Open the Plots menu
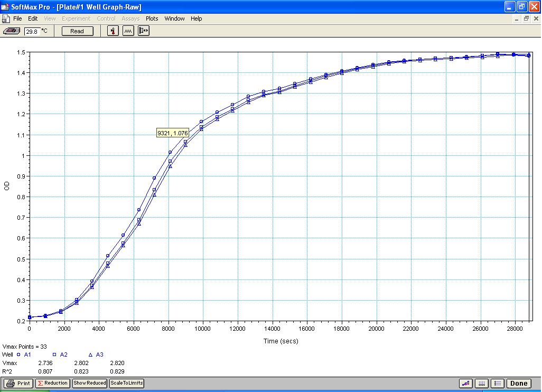Image resolution: width=542 pixels, height=392 pixels. pos(152,18)
